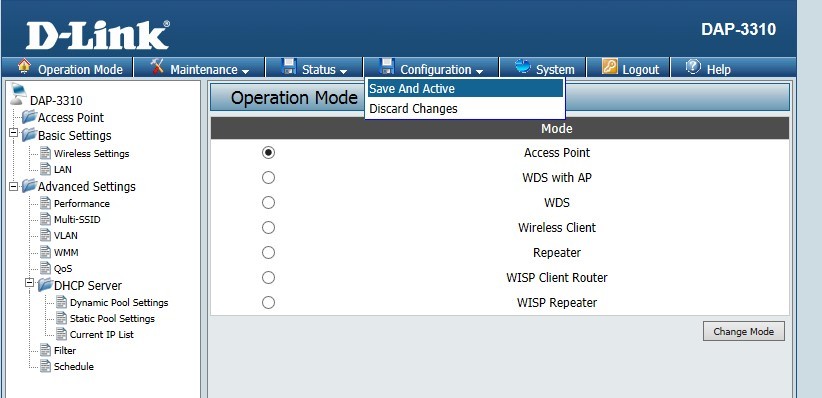This screenshot has width=822, height=398.
Task: Click the LAN page icon
Action: point(46,169)
